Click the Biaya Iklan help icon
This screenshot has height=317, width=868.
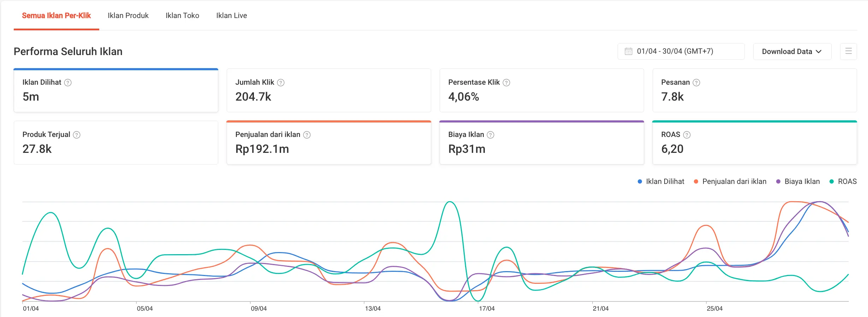[x=491, y=135]
